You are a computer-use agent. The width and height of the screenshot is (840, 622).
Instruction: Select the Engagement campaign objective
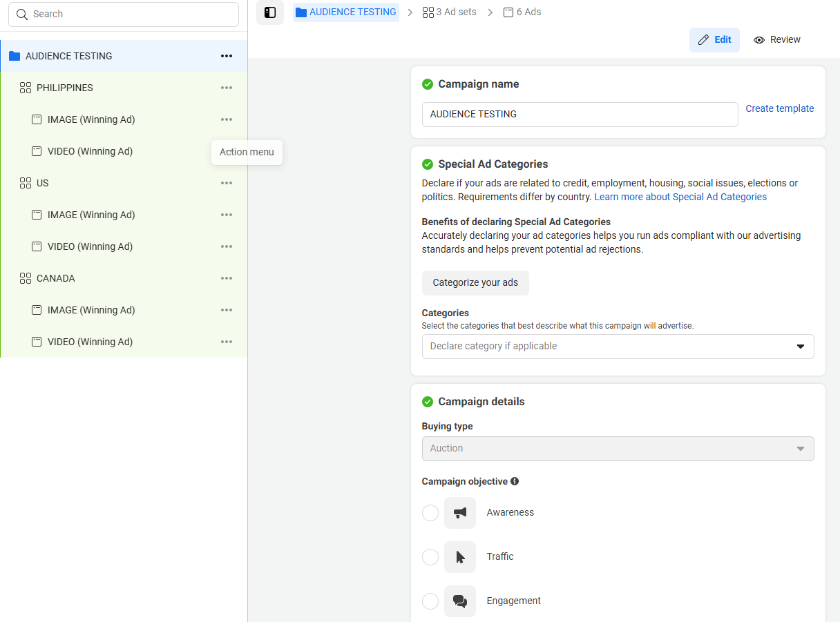point(430,601)
